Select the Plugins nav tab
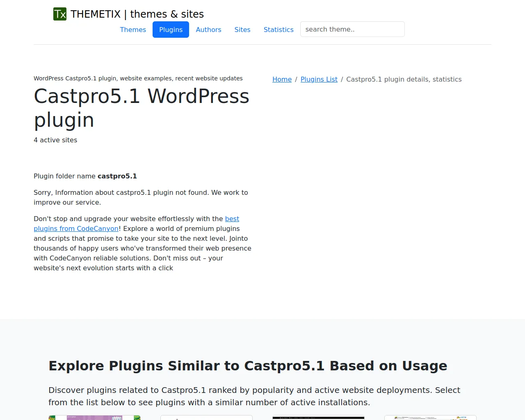 pyautogui.click(x=171, y=30)
